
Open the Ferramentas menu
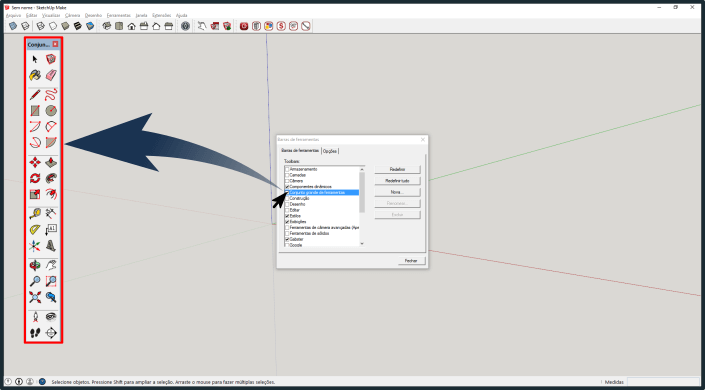pyautogui.click(x=118, y=15)
